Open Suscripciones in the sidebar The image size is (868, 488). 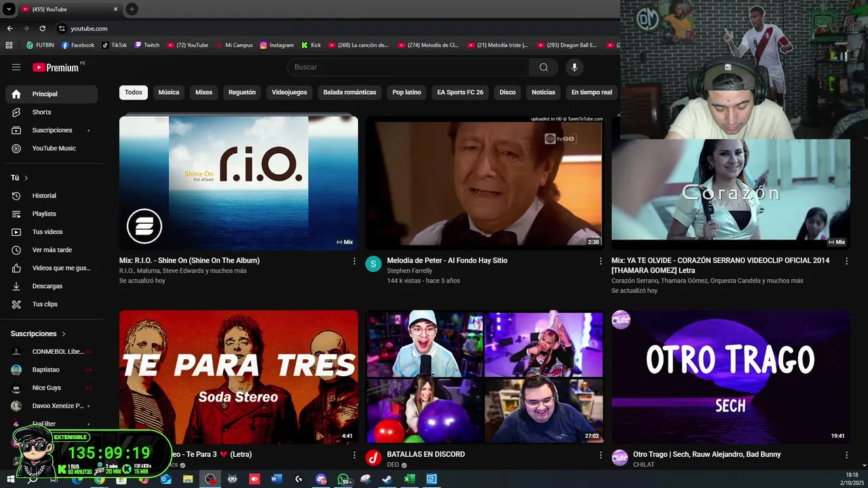tap(52, 130)
